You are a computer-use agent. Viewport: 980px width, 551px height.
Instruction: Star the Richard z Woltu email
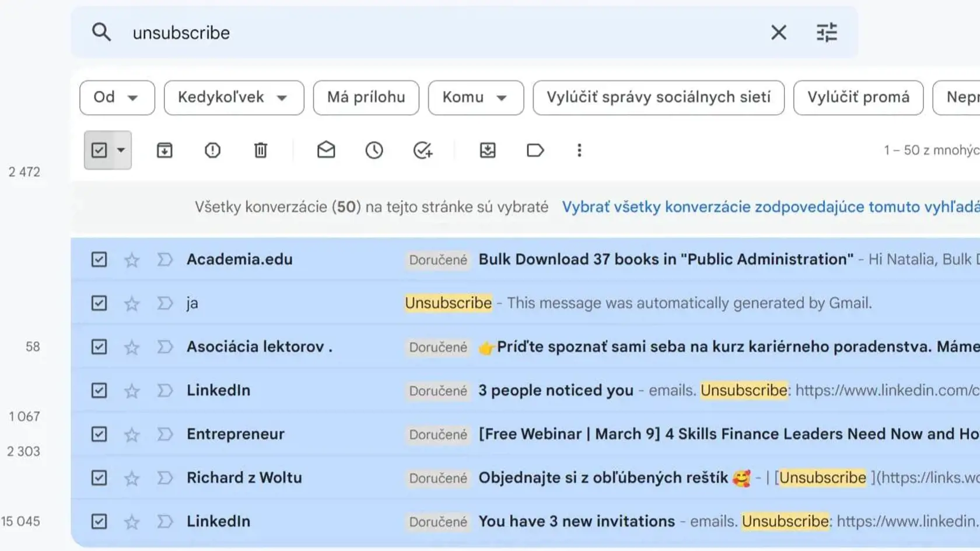(x=132, y=478)
